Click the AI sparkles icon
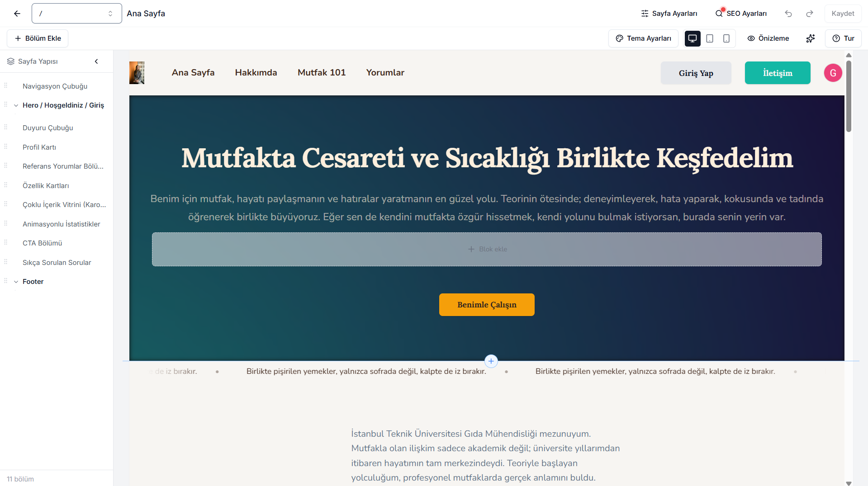This screenshot has width=868, height=486. pyautogui.click(x=811, y=38)
